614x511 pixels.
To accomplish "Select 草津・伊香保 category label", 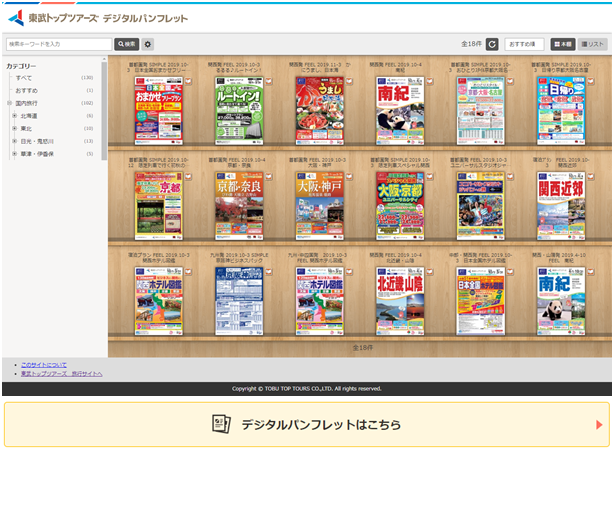I will click(37, 154).
